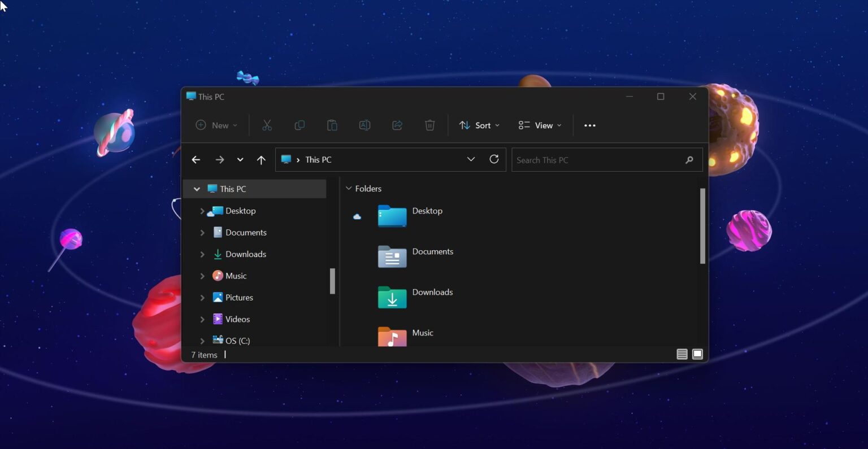Select the Rename icon
The width and height of the screenshot is (868, 449).
click(364, 125)
